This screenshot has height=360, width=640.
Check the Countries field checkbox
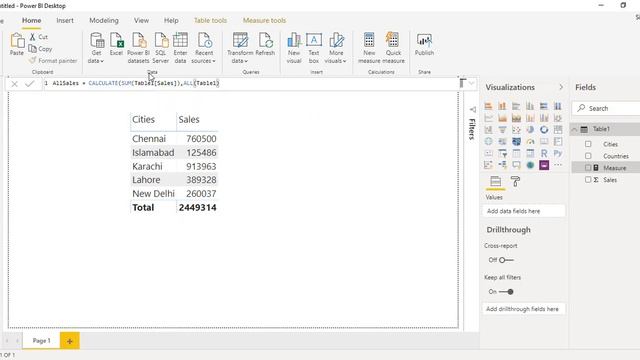588,156
